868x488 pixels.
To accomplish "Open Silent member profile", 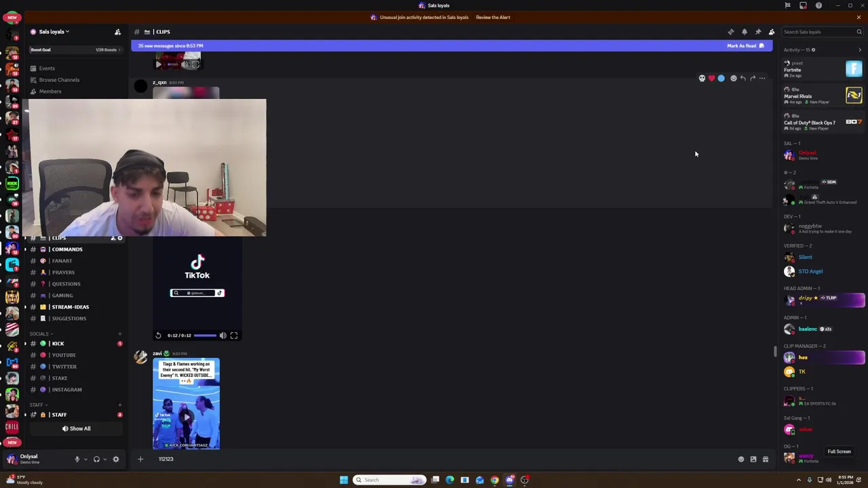I will [822, 258].
